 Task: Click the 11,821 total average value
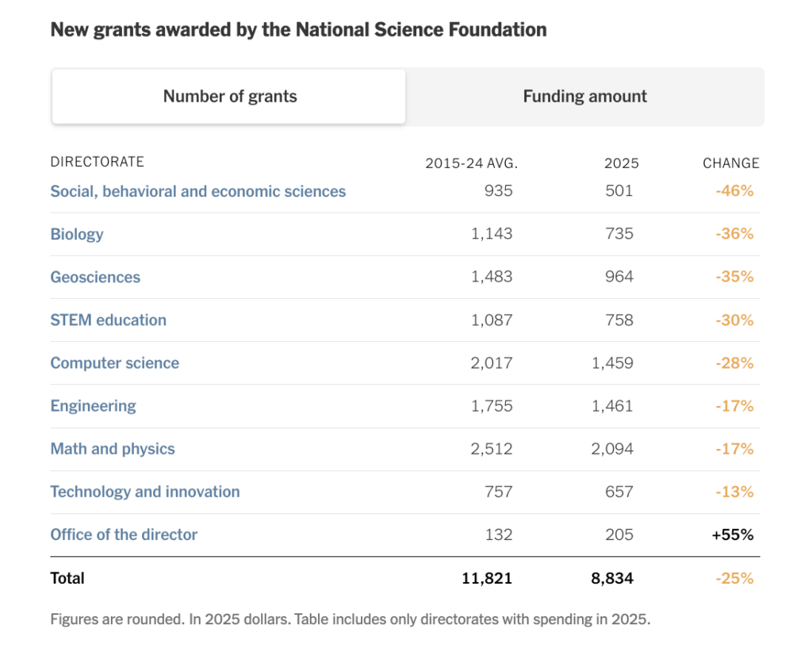click(487, 578)
